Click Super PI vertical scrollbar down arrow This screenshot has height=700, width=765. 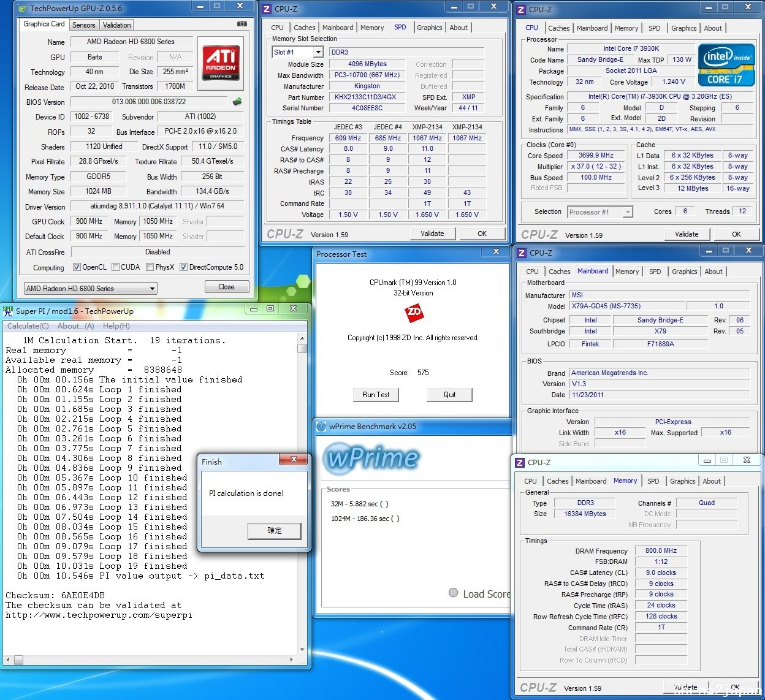302,650
